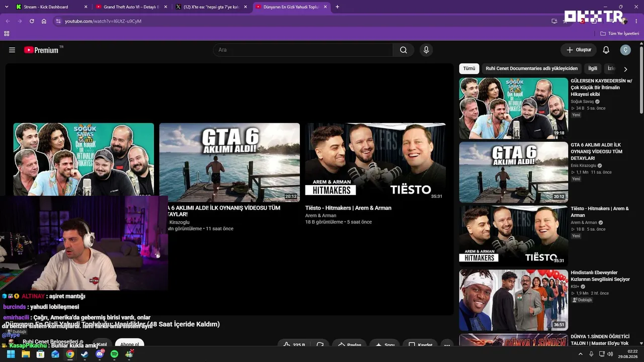The width and height of the screenshot is (644, 362).
Task: Open Tiësto Hitmakers end-screen video thumbnail
Action: (375, 162)
